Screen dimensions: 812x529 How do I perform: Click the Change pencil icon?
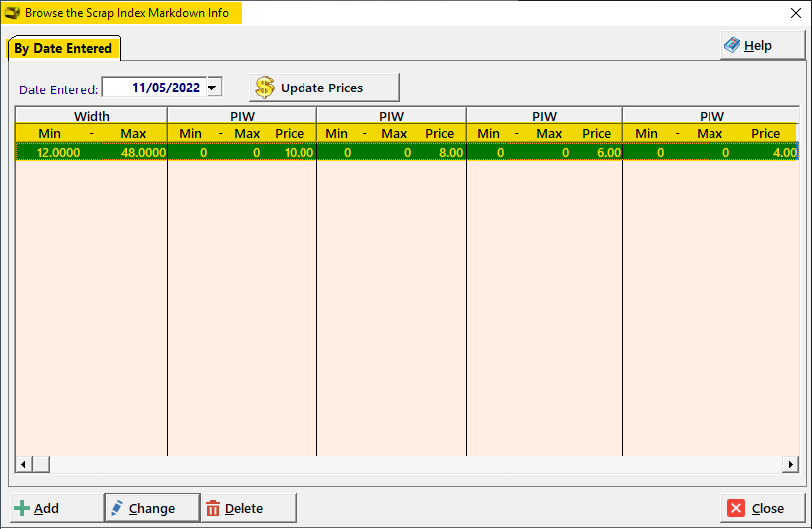(117, 508)
